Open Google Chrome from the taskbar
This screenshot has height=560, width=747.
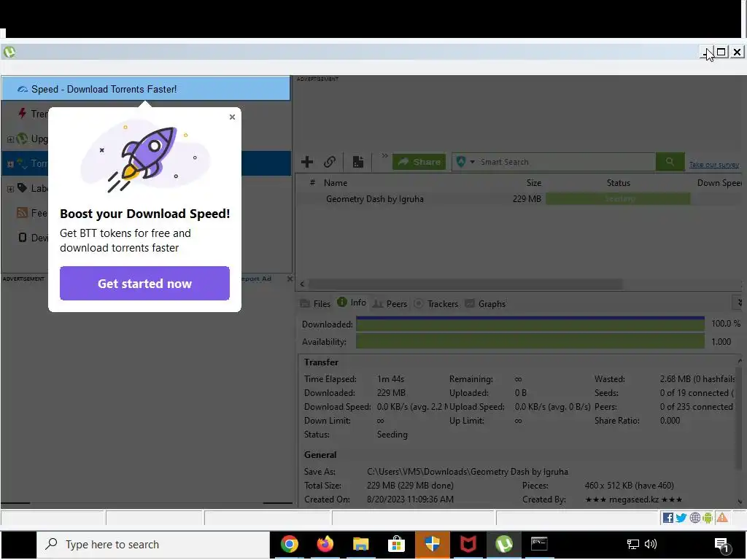click(x=289, y=544)
